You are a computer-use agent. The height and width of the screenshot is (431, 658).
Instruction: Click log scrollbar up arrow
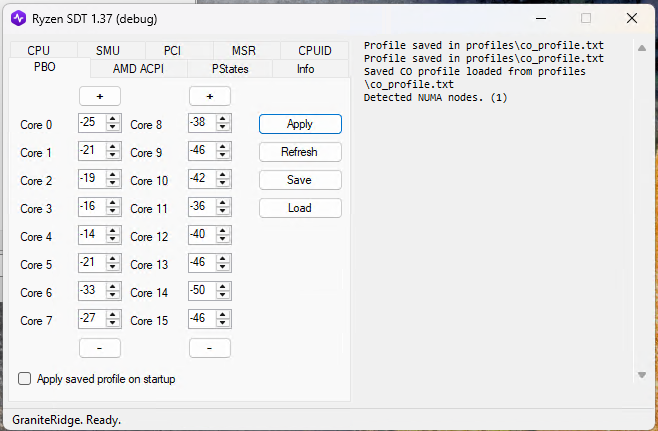point(642,48)
